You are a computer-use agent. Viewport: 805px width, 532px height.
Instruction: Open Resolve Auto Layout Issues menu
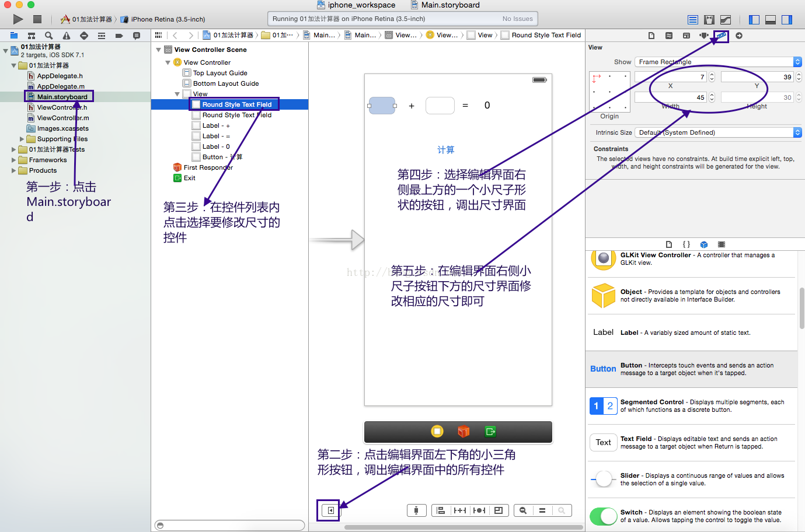479,510
